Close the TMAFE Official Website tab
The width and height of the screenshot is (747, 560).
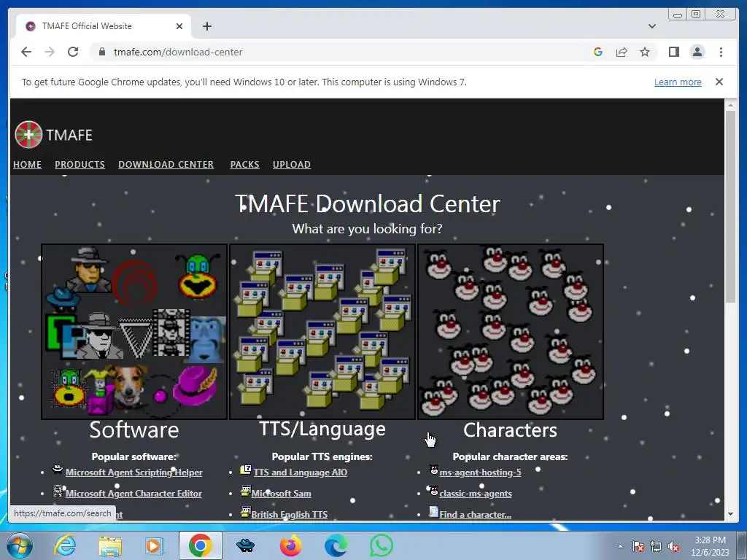(x=179, y=26)
